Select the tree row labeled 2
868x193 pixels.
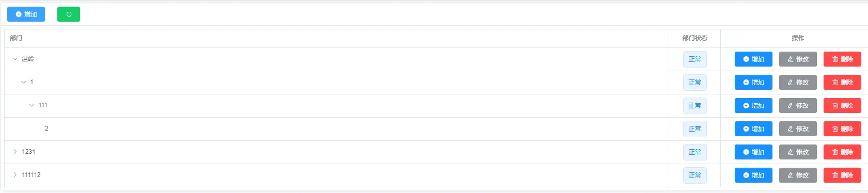(337, 129)
